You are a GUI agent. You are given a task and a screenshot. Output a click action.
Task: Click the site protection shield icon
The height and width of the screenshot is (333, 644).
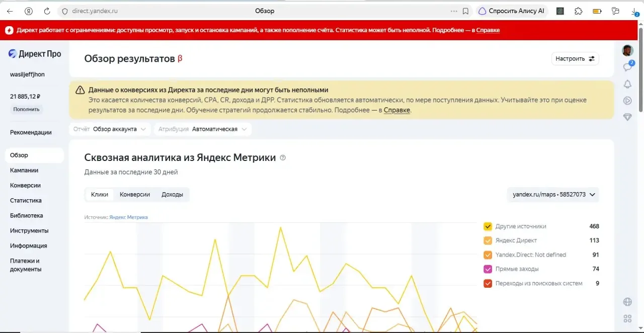(x=64, y=11)
